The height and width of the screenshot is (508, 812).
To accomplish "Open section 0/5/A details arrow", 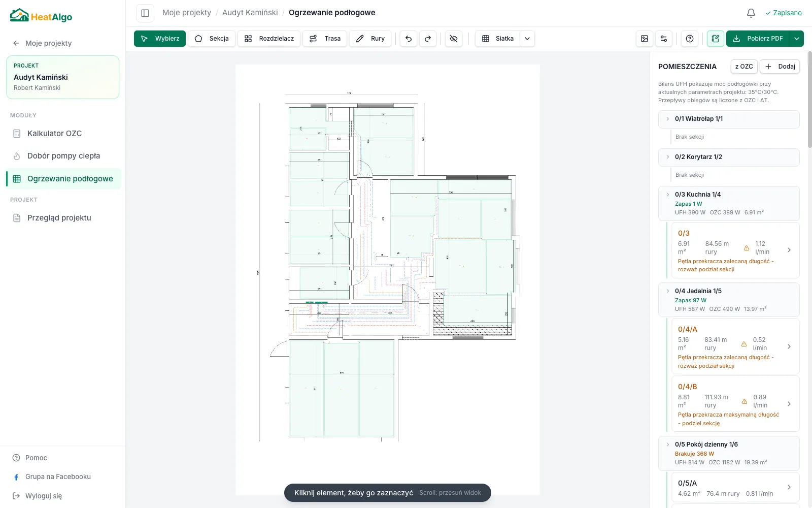I will (789, 487).
